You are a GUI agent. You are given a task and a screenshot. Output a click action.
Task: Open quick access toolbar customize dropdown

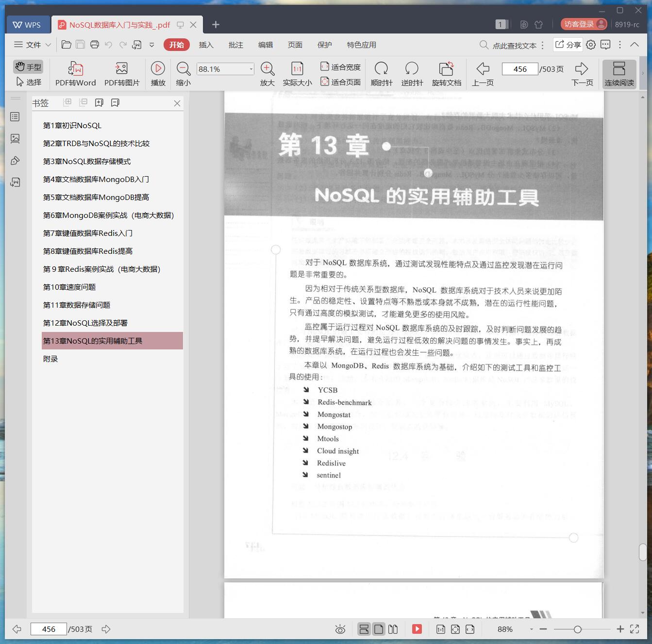[x=151, y=45]
